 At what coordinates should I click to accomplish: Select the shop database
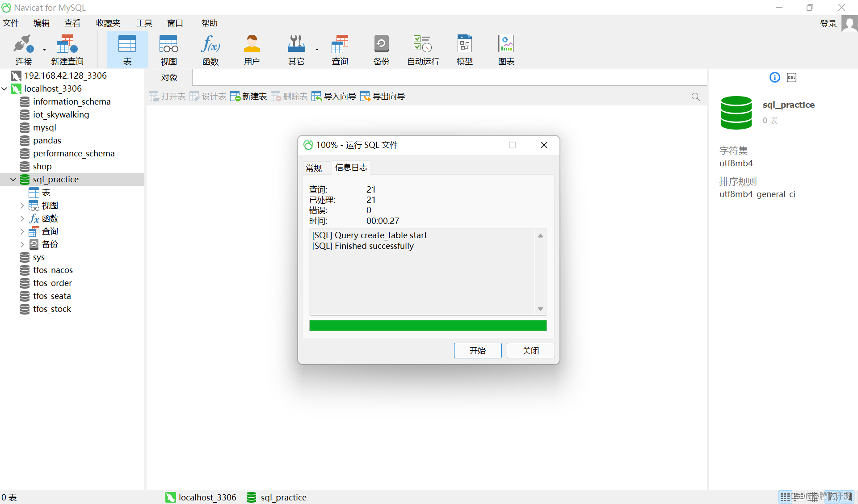(42, 166)
